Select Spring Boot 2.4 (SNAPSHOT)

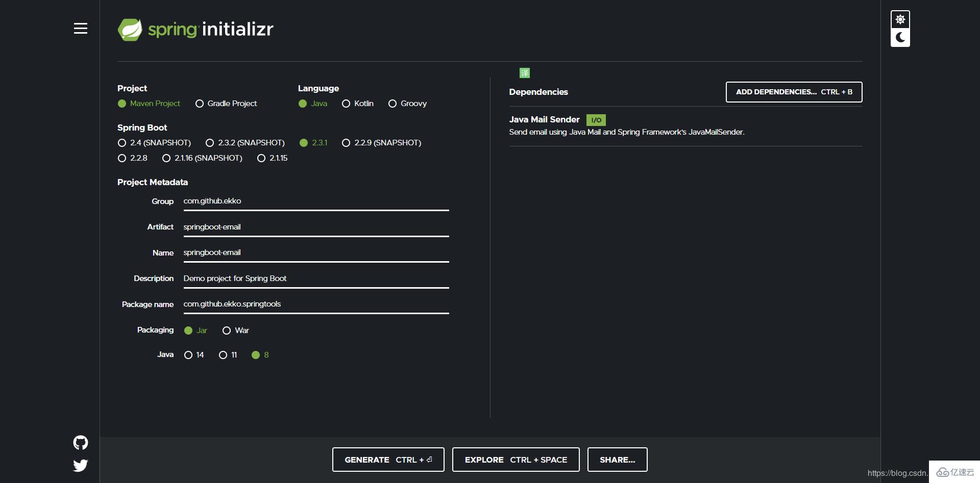click(154, 143)
